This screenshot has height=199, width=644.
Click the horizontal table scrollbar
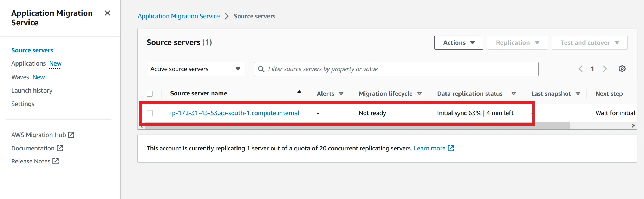point(357,126)
